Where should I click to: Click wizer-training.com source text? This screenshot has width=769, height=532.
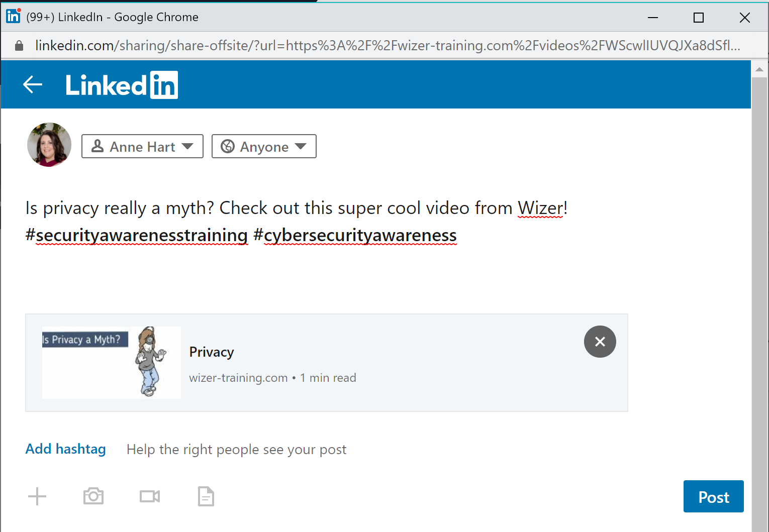tap(238, 378)
